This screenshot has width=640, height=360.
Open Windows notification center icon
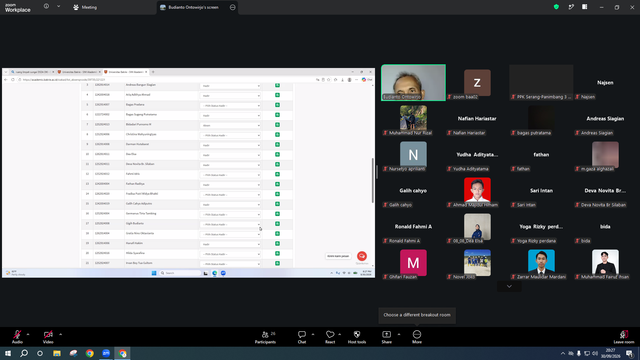click(x=630, y=353)
